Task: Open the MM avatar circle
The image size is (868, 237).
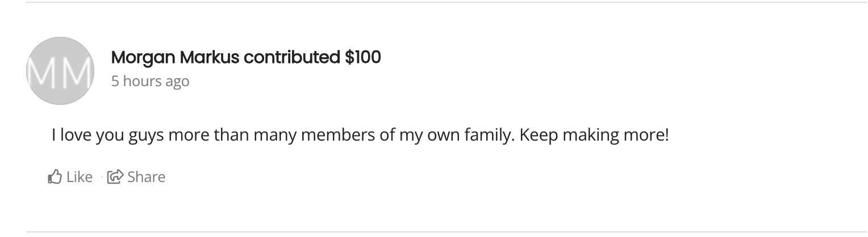Action: tap(60, 71)
